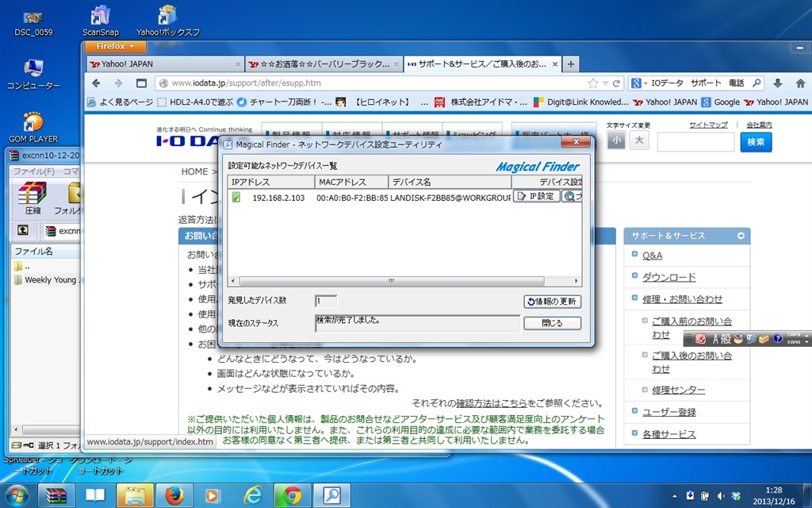Image resolution: width=812 pixels, height=508 pixels.
Task: Open the コンピューター desktop icon
Action: tap(33, 75)
